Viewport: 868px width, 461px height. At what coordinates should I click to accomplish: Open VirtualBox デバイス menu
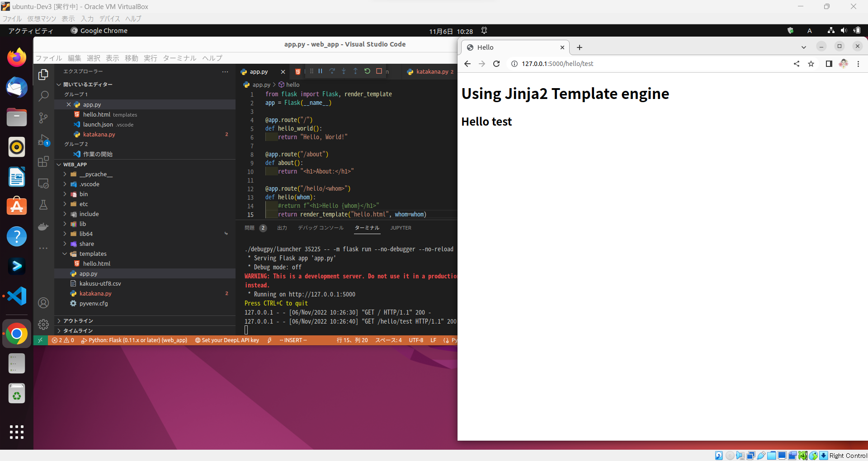[x=109, y=19]
